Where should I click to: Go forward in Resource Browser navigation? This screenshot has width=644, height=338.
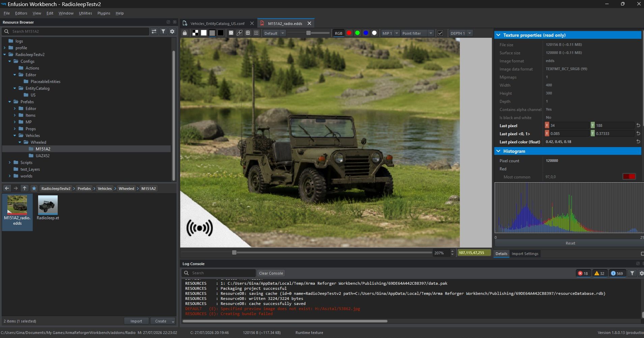click(16, 188)
